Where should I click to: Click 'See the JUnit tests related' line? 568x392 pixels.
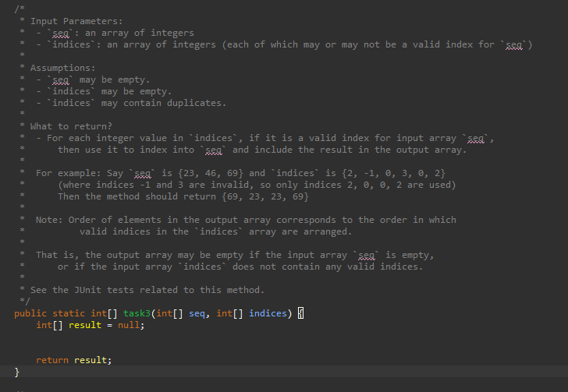pyautogui.click(x=147, y=290)
